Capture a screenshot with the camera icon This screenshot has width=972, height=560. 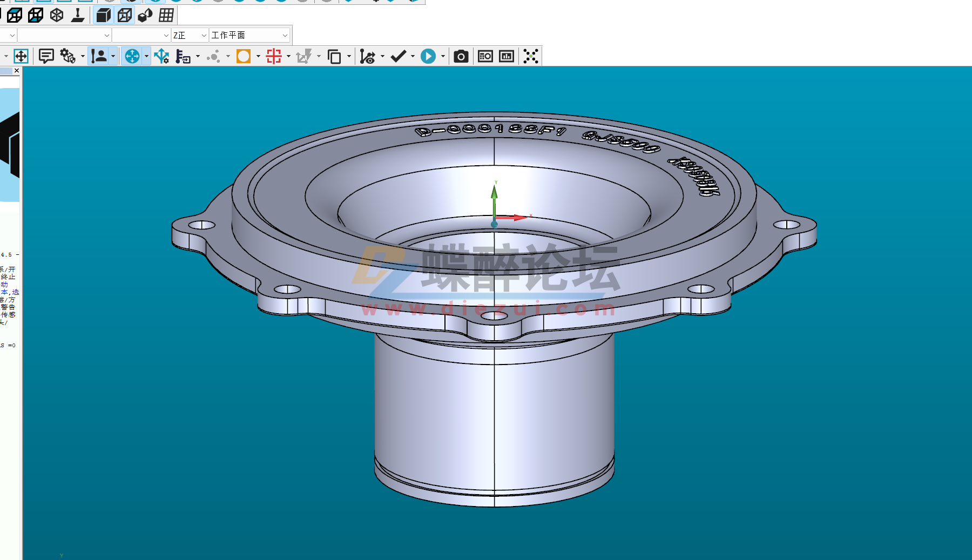(461, 56)
